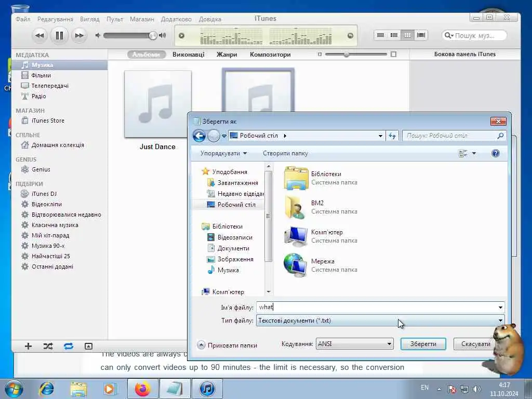Image resolution: width=532 pixels, height=399 pixels.
Task: Open the change view options dropdown arrow
Action: [x=474, y=153]
